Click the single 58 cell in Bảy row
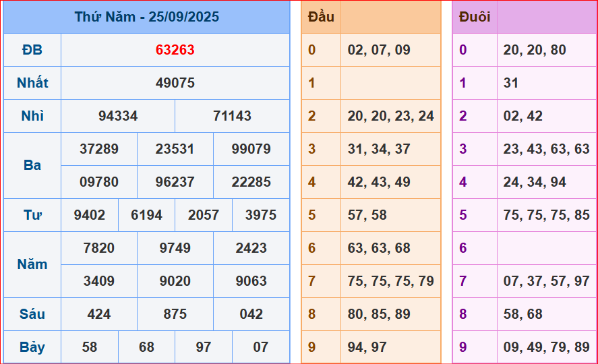Image resolution: width=598 pixels, height=364 pixels. [x=89, y=347]
